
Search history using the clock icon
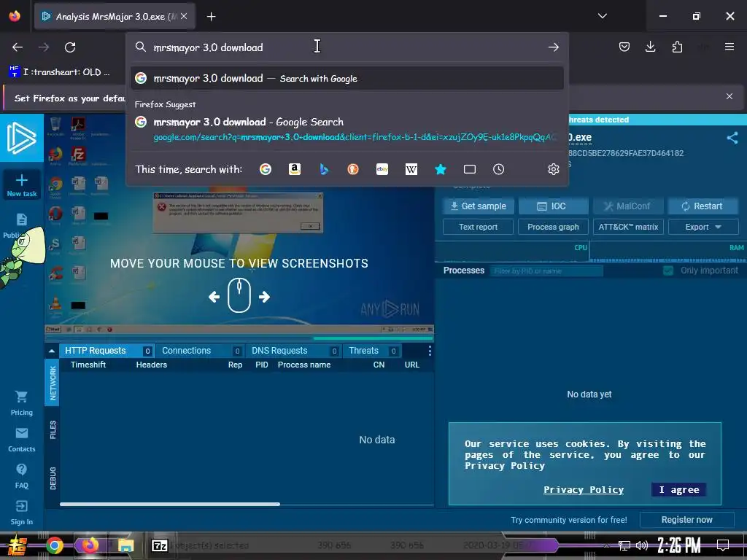coord(498,169)
